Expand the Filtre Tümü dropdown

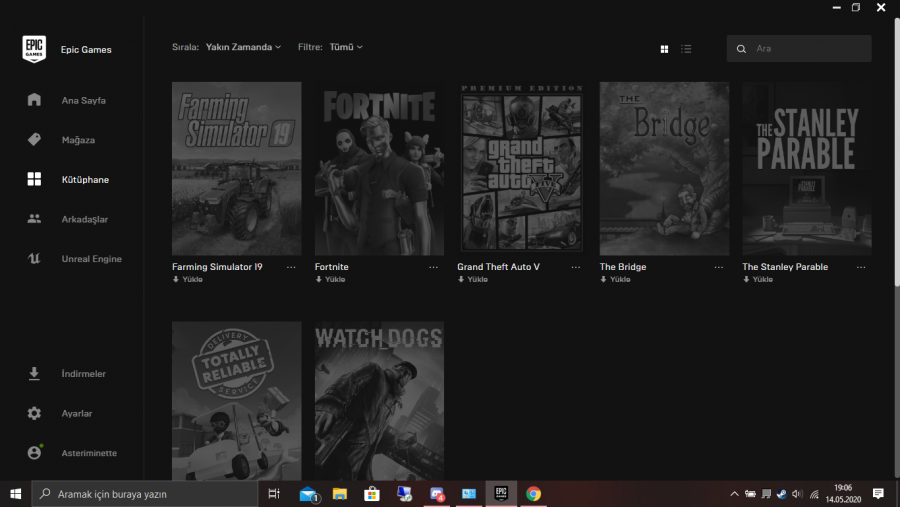point(346,47)
